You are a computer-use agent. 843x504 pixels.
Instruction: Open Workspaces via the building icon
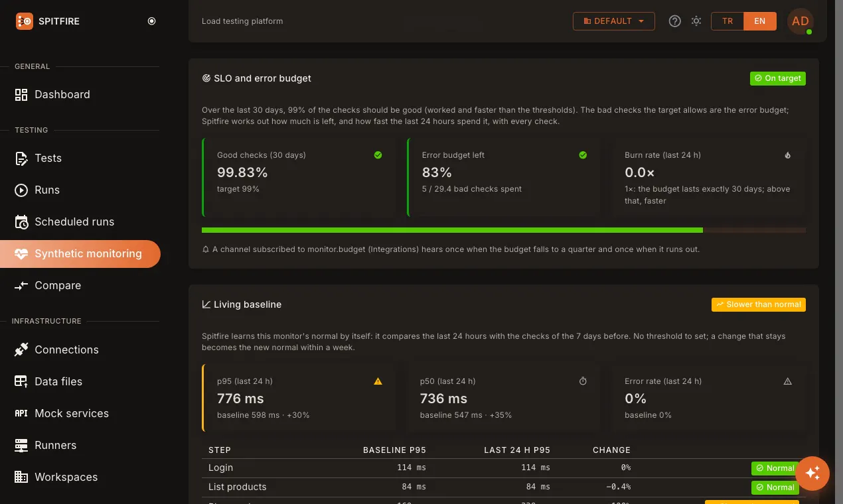click(21, 477)
